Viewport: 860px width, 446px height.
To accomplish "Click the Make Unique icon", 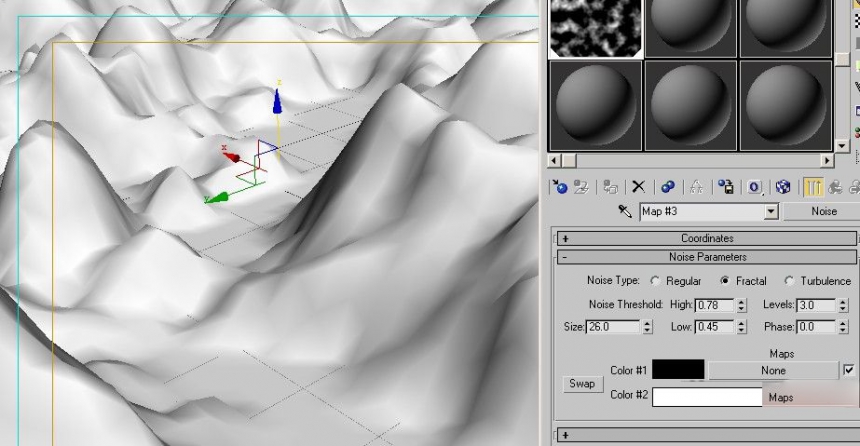I will [x=697, y=187].
